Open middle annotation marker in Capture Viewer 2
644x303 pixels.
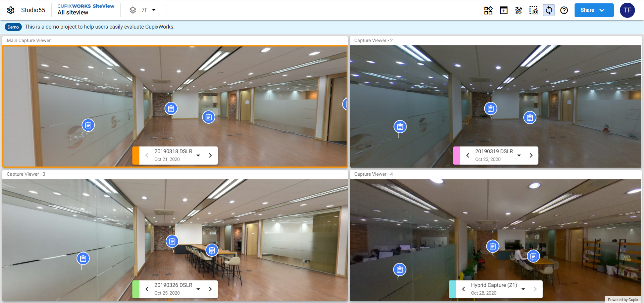(491, 109)
